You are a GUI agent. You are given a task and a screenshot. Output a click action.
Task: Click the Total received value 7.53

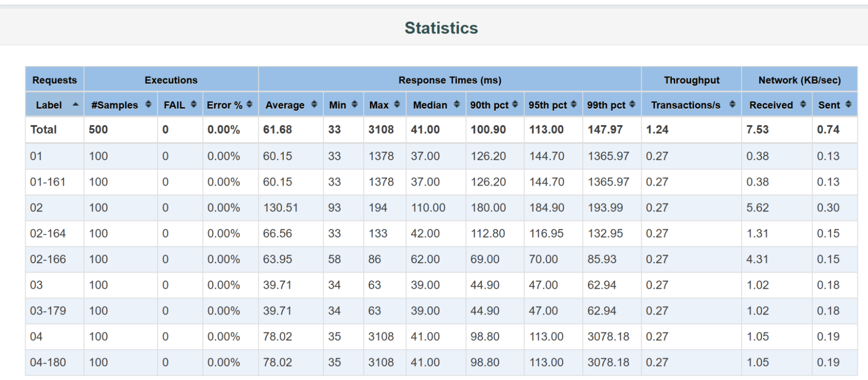pyautogui.click(x=758, y=129)
